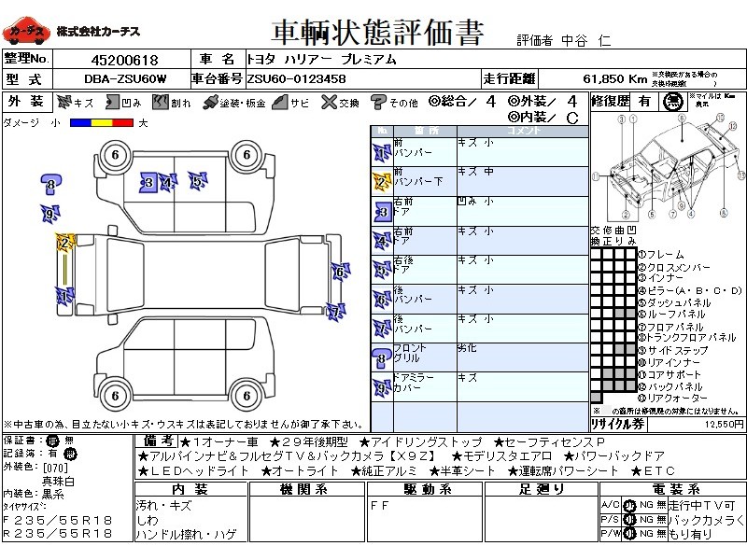747x560 pixels.
Task: Open the 駆動系 section header
Action: pyautogui.click(x=425, y=488)
